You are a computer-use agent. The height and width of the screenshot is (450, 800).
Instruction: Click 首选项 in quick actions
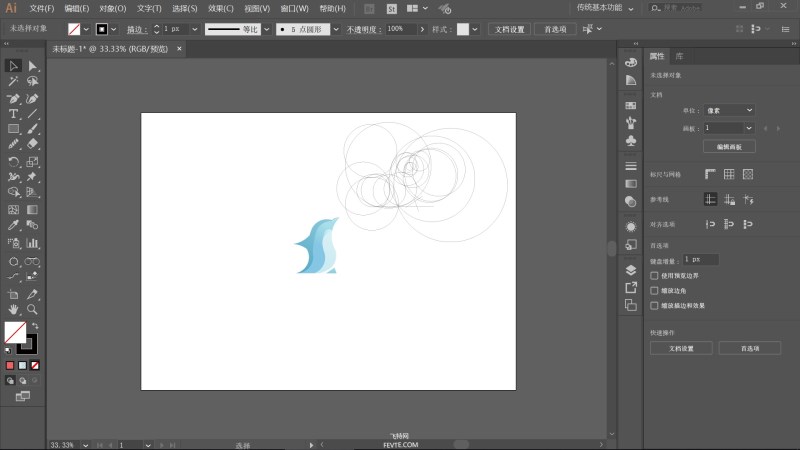click(749, 348)
